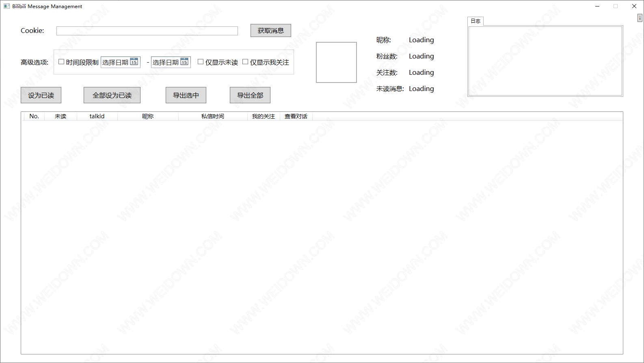
Task: Click the 导出全部 button
Action: (x=250, y=95)
